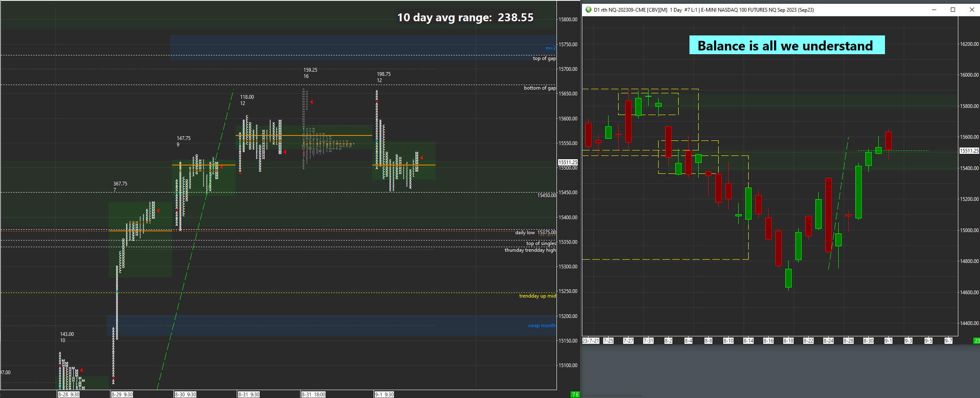Image resolution: width=980 pixels, height=398 pixels.
Task: Select the '8-30 9:30' session date marker
Action: [x=185, y=394]
